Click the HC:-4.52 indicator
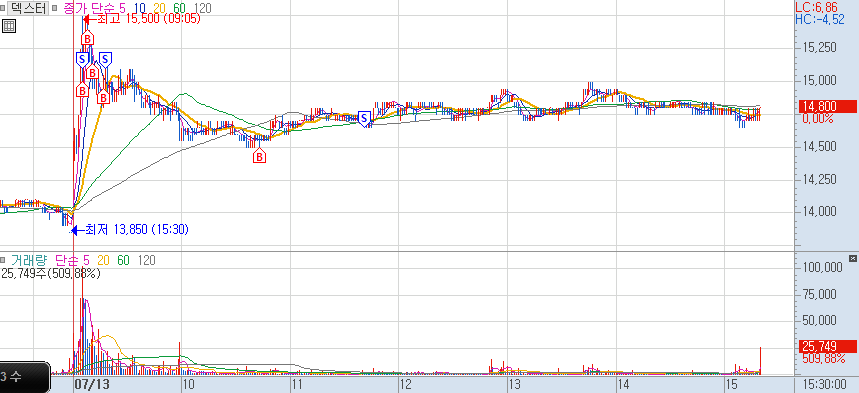 820,19
